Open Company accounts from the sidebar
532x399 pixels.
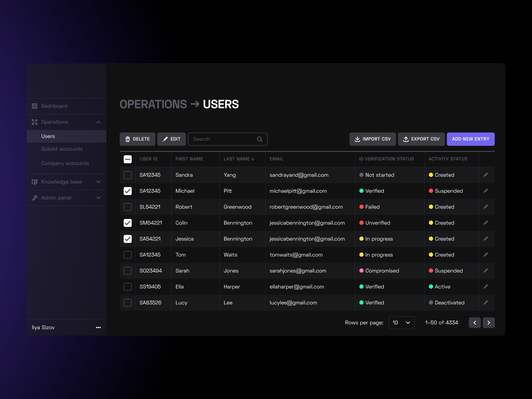point(65,163)
